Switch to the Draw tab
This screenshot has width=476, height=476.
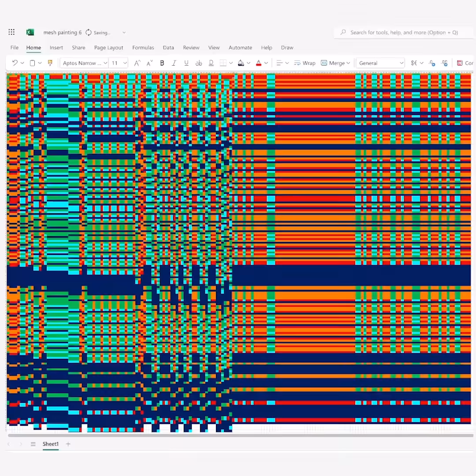coord(287,48)
